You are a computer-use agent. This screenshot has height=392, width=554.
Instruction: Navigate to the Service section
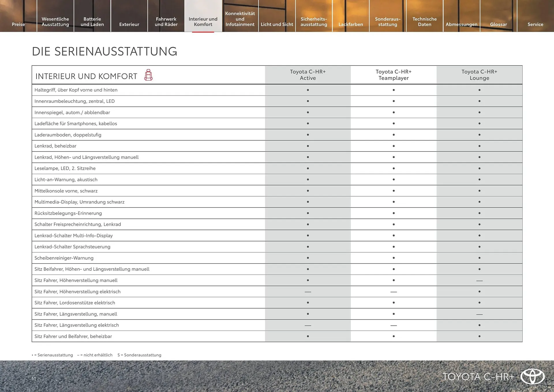coord(535,24)
